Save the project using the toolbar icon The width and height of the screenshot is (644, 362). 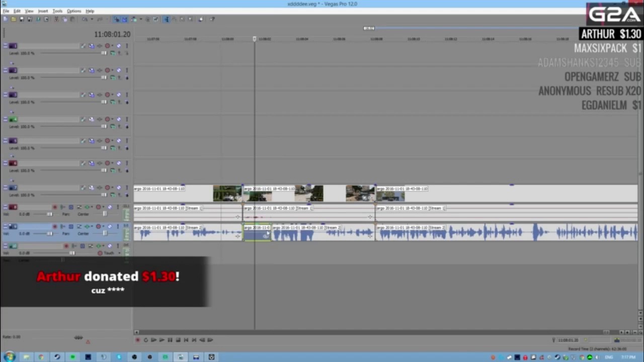coord(22,19)
